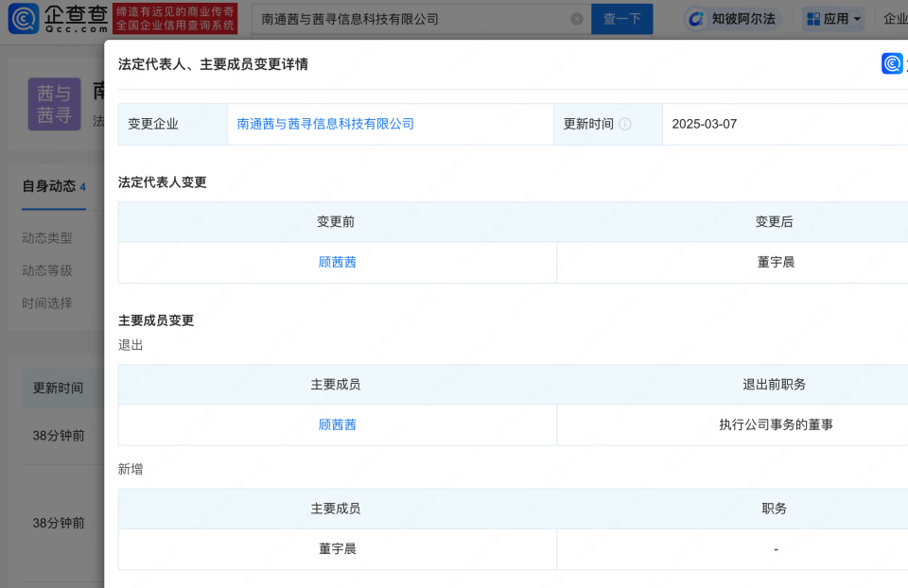This screenshot has height=588, width=908.
Task: Click the blue Qcc icon in the dialog header
Action: (892, 63)
